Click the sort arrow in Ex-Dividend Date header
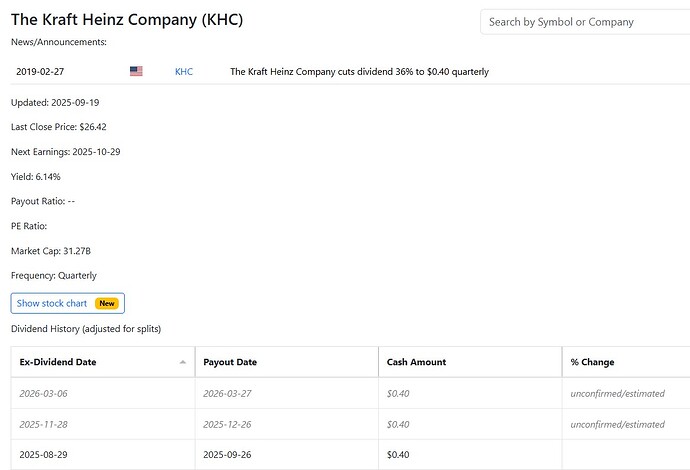 click(183, 362)
